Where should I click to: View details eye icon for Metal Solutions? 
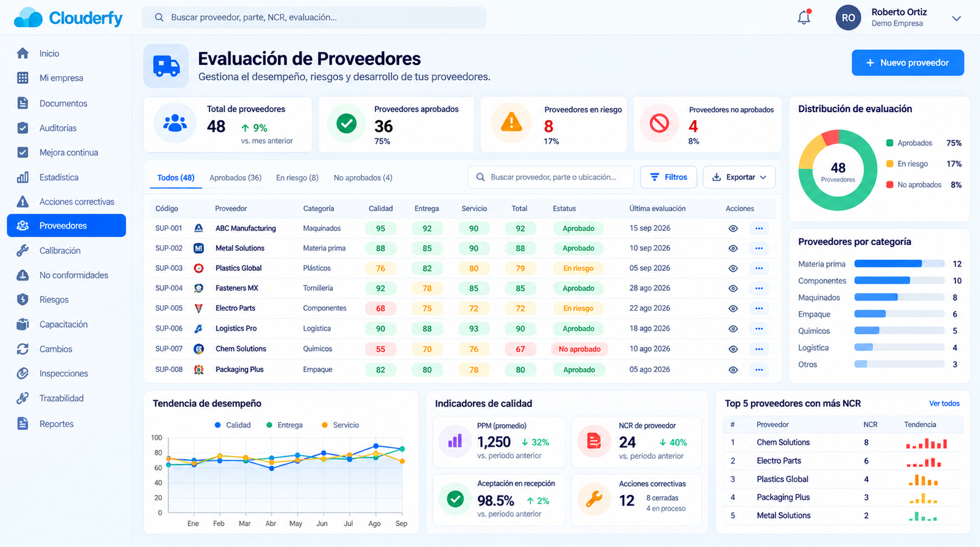733,249
